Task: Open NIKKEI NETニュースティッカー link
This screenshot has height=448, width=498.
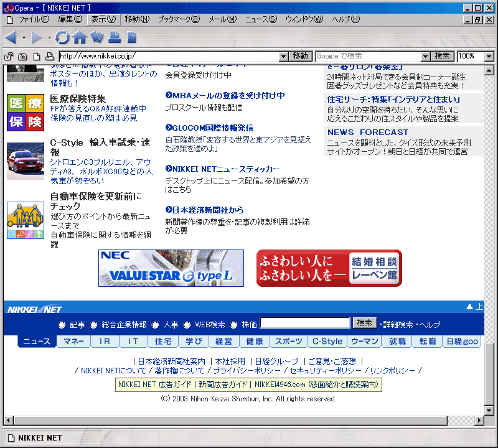Action: pyautogui.click(x=222, y=169)
